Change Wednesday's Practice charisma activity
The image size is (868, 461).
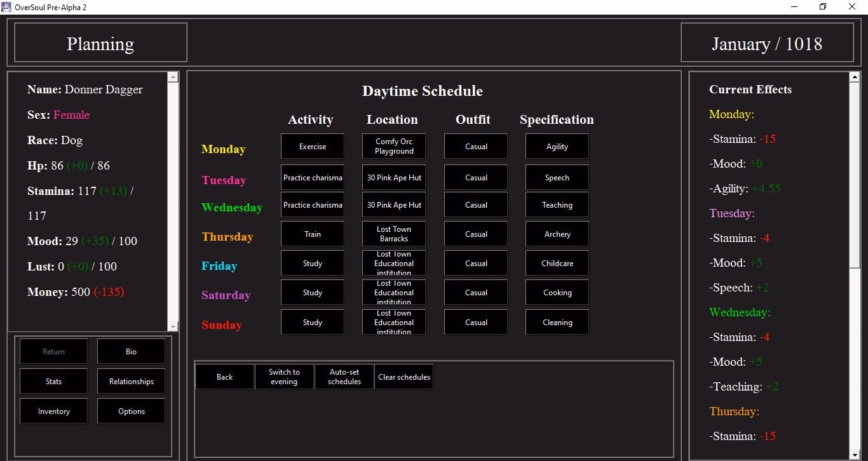(313, 205)
